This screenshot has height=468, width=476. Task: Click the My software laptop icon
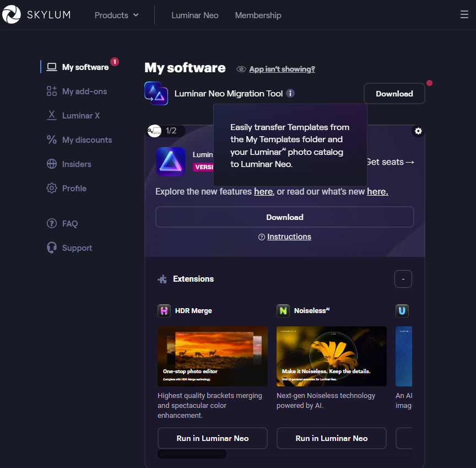point(52,67)
